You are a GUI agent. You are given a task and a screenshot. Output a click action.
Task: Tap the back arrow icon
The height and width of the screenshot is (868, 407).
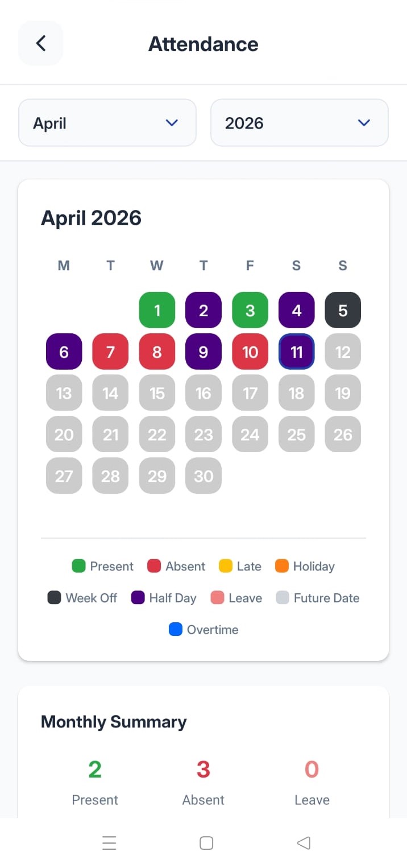(40, 43)
